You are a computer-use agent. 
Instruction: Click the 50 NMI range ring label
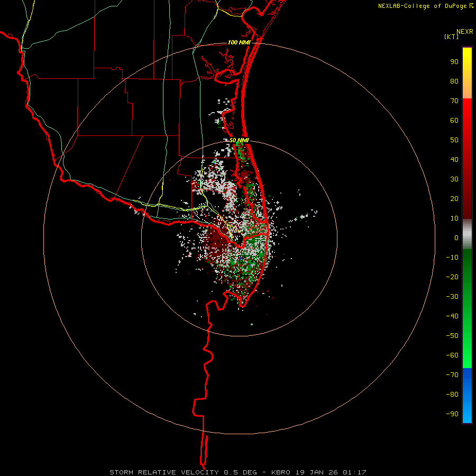(x=239, y=140)
